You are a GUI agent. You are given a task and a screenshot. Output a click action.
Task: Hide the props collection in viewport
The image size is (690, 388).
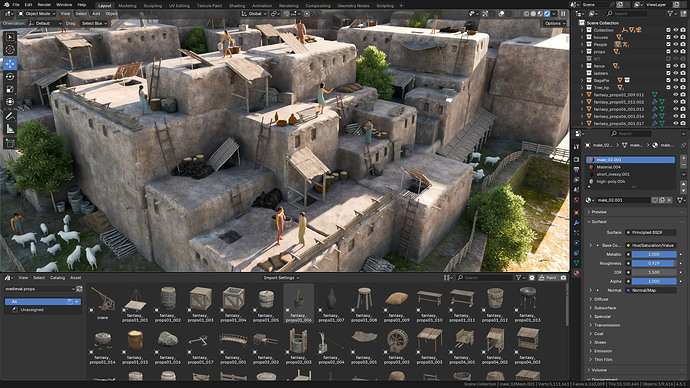click(675, 52)
